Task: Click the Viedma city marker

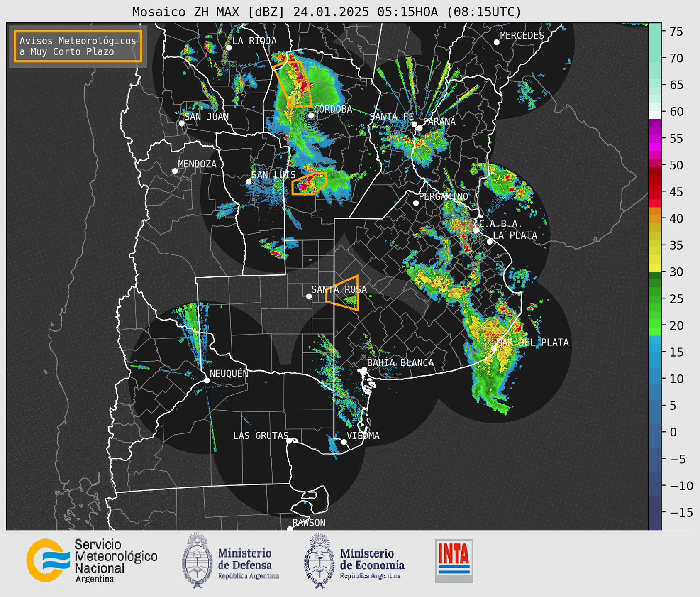Action: coord(344,442)
